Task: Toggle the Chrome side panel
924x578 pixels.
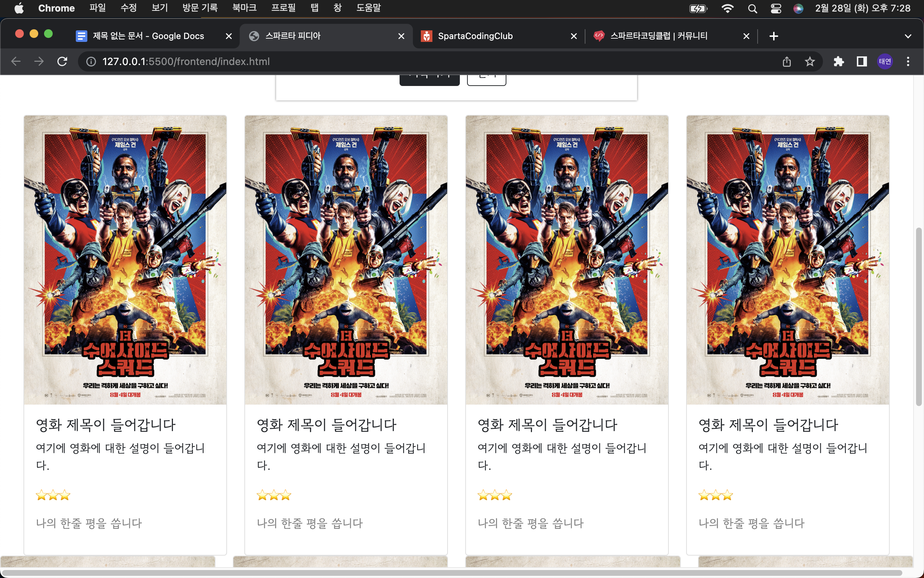Action: [862, 61]
